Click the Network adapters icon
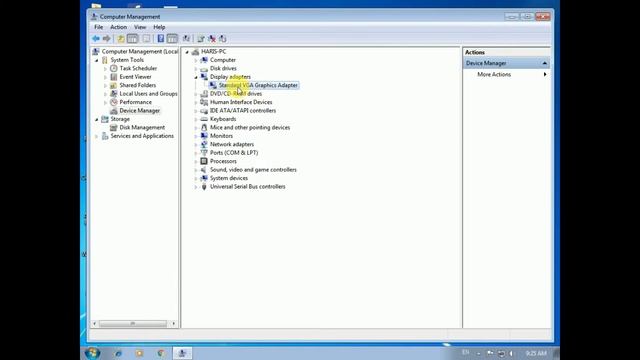This screenshot has width=640, height=360. tap(204, 144)
